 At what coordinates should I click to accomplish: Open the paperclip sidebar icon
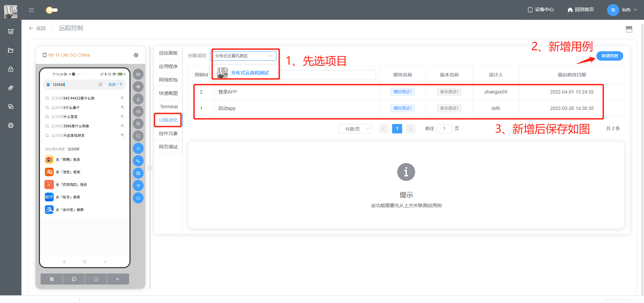coord(11,88)
